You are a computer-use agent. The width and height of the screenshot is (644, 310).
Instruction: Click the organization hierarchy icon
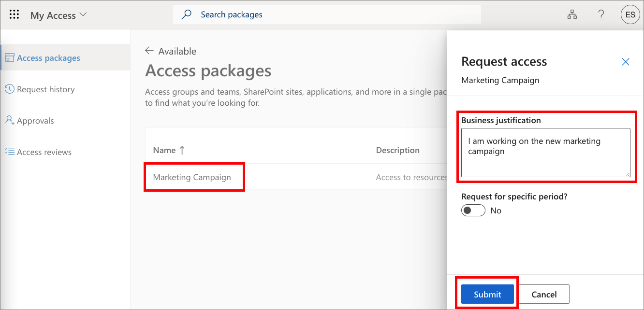(x=572, y=14)
